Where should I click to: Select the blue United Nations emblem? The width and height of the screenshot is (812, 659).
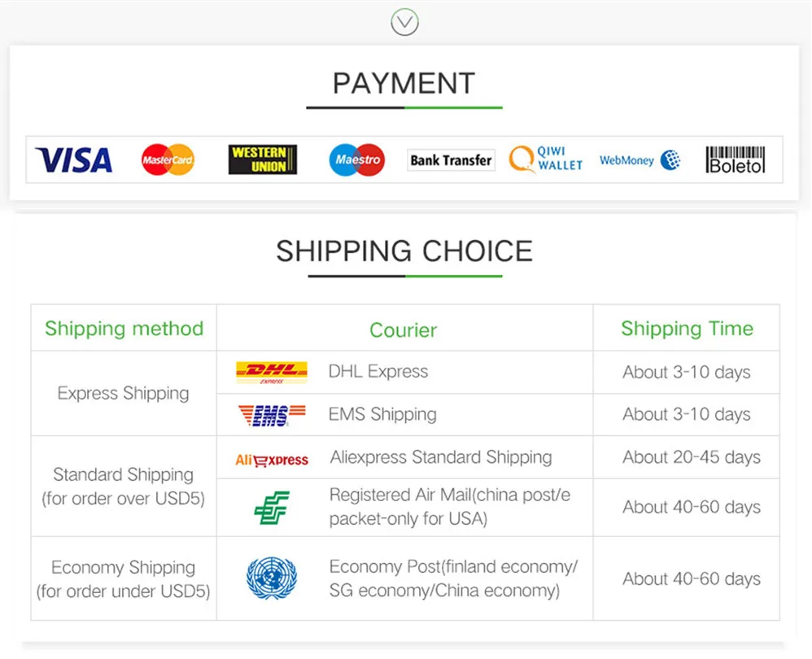coord(272,578)
